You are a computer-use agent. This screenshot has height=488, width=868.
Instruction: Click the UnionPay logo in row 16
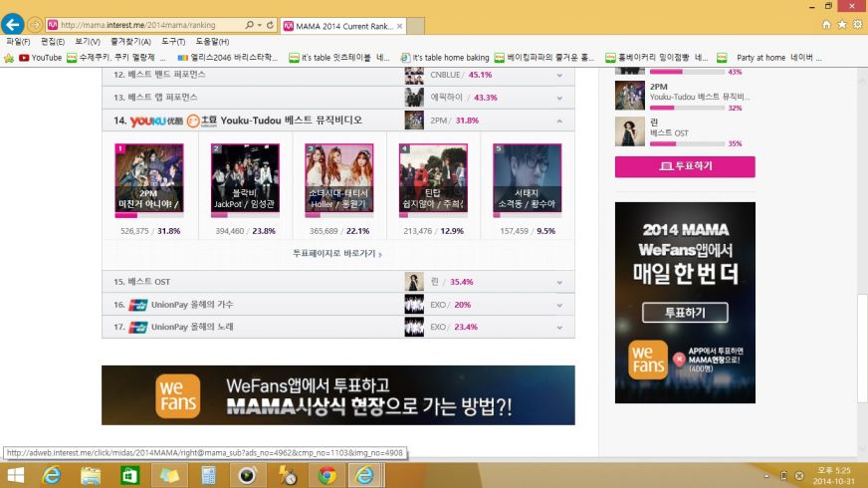(137, 305)
